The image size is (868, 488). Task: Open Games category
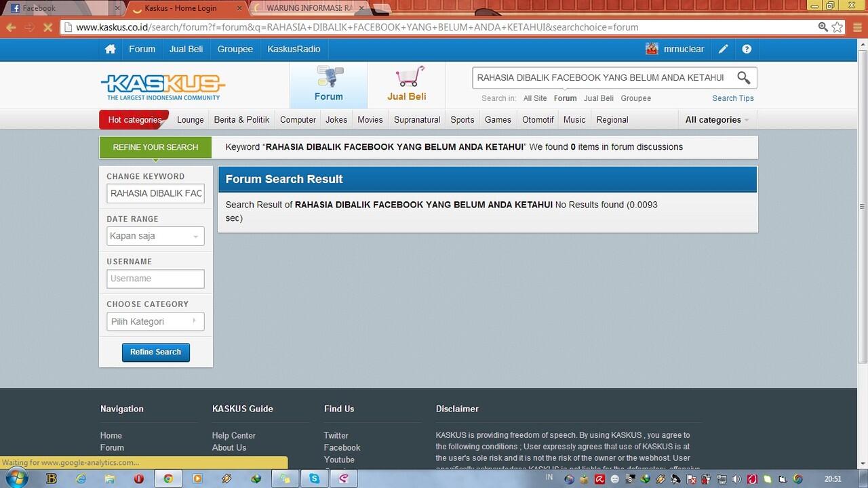pos(498,119)
